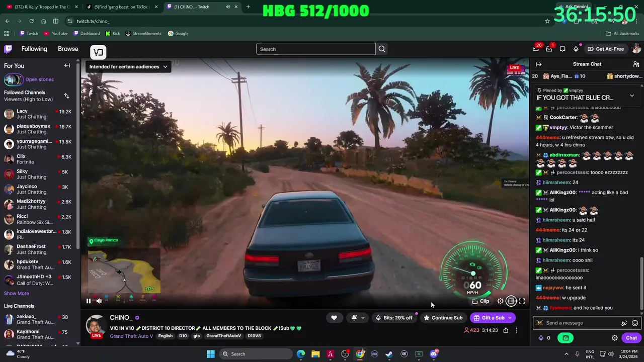This screenshot has height=362, width=644.
Task: Open CHINO_ streamer avatar
Action: pyautogui.click(x=96, y=326)
